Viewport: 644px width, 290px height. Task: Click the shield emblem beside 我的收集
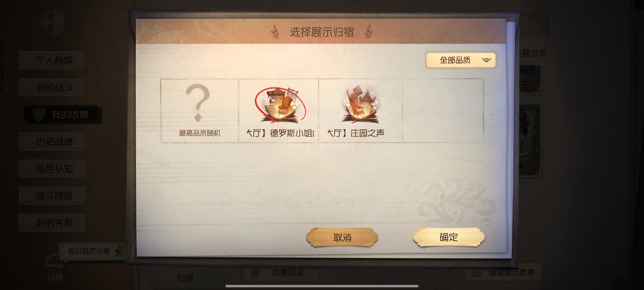tap(39, 115)
